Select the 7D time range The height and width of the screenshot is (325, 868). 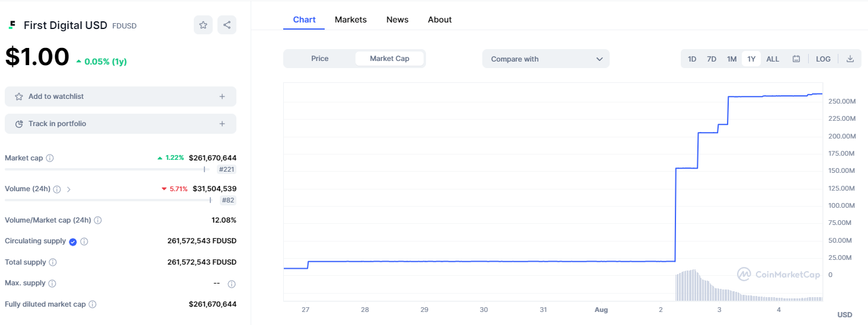712,59
